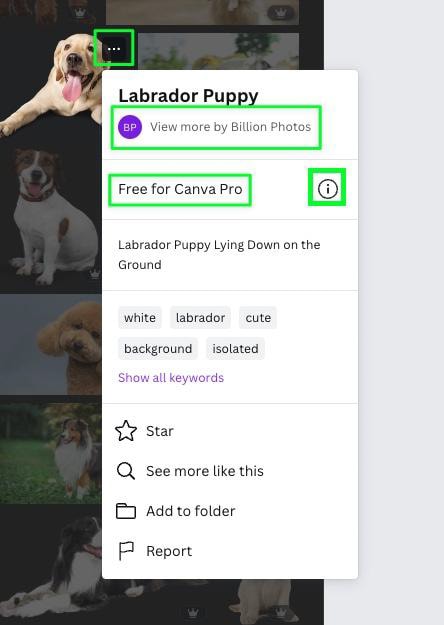This screenshot has height=625, width=444.
Task: Click the brown poodle photo thumbnail
Action: pos(51,345)
